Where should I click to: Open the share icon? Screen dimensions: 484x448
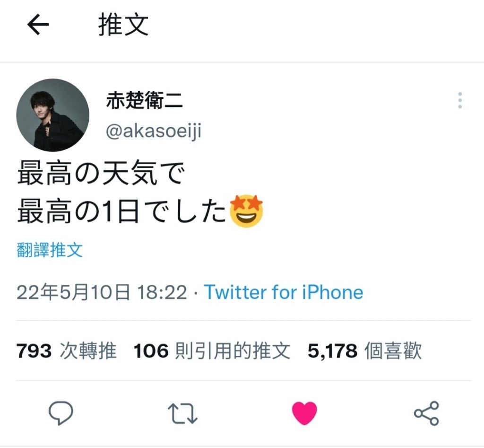coord(426,413)
